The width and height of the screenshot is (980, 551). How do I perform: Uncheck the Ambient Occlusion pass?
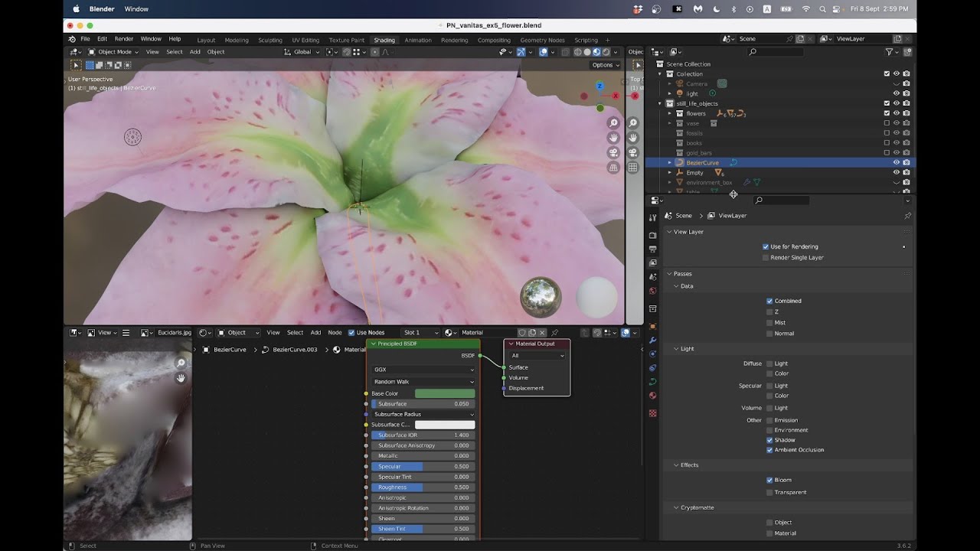pyautogui.click(x=769, y=450)
